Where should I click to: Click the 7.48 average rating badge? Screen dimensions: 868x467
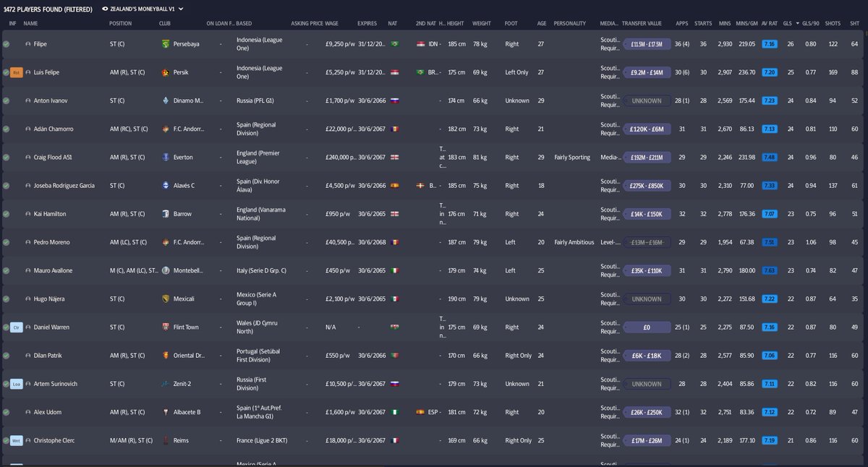click(770, 157)
